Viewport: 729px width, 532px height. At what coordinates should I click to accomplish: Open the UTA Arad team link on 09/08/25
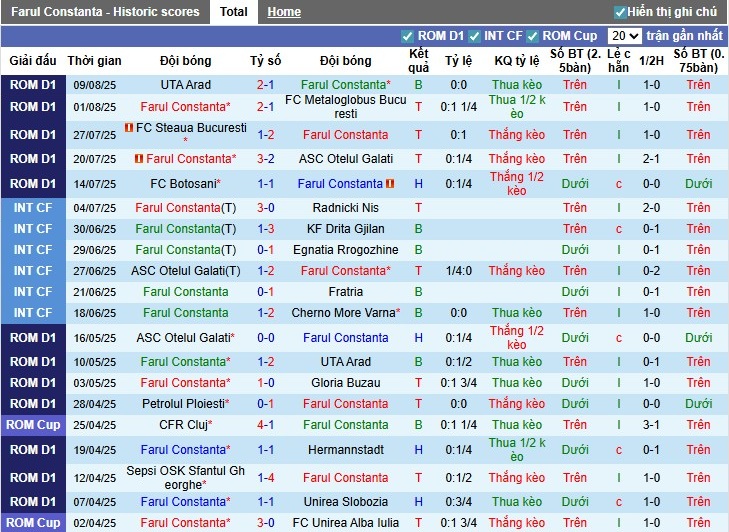pyautogui.click(x=185, y=85)
